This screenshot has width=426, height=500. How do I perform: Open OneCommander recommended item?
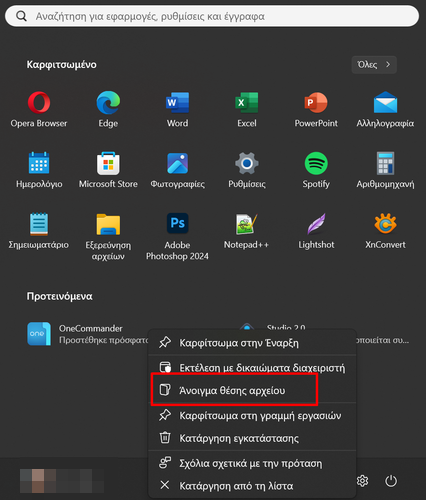coord(87,334)
